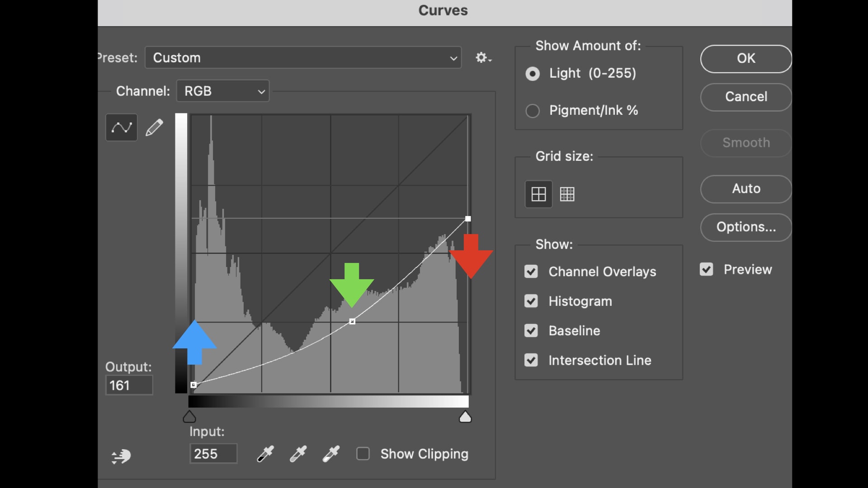Disable the Baseline display
The height and width of the screenshot is (488, 868).
[531, 330]
